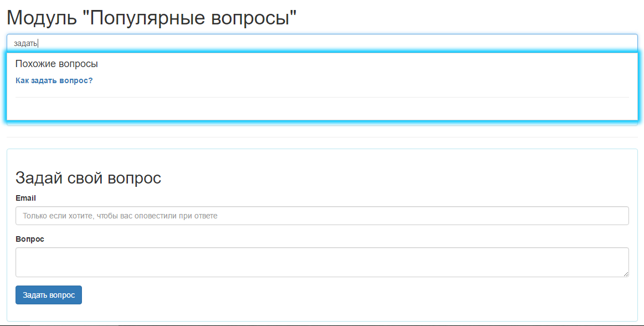Image resolution: width=644 pixels, height=326 pixels.
Task: Click the page title "Модуль Популярные вопросы"
Action: click(152, 18)
